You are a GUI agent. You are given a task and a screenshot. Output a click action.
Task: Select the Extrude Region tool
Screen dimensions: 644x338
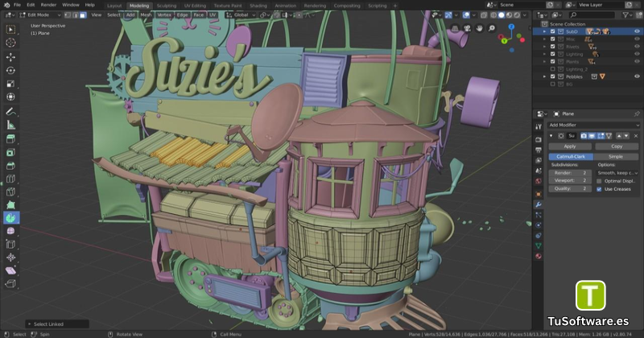point(10,139)
